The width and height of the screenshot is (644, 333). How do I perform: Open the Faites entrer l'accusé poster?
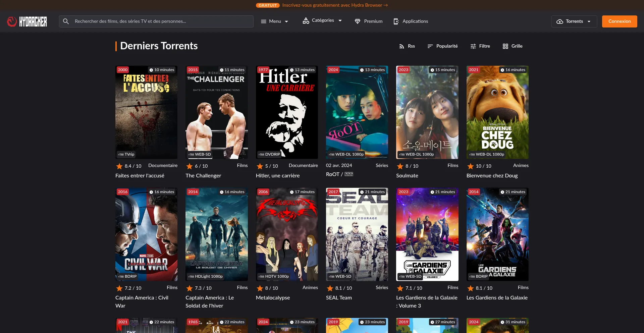point(146,112)
